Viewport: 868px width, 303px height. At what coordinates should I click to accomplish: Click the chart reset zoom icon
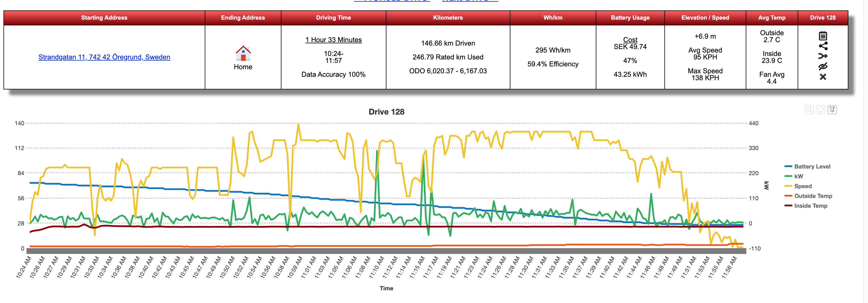click(820, 110)
